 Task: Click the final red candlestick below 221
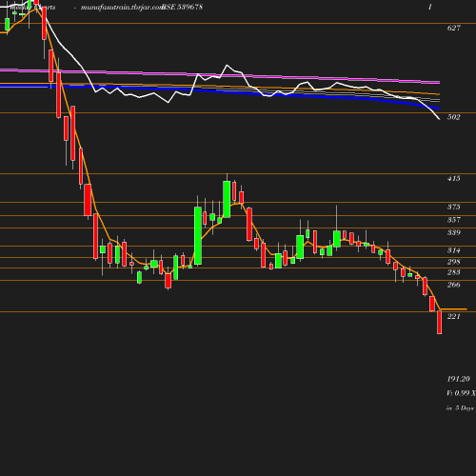[440, 322]
